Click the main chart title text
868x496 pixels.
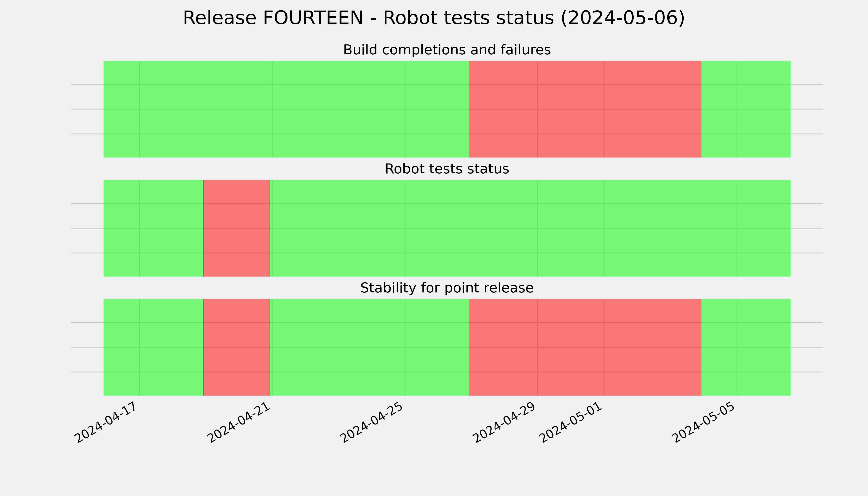pyautogui.click(x=434, y=18)
